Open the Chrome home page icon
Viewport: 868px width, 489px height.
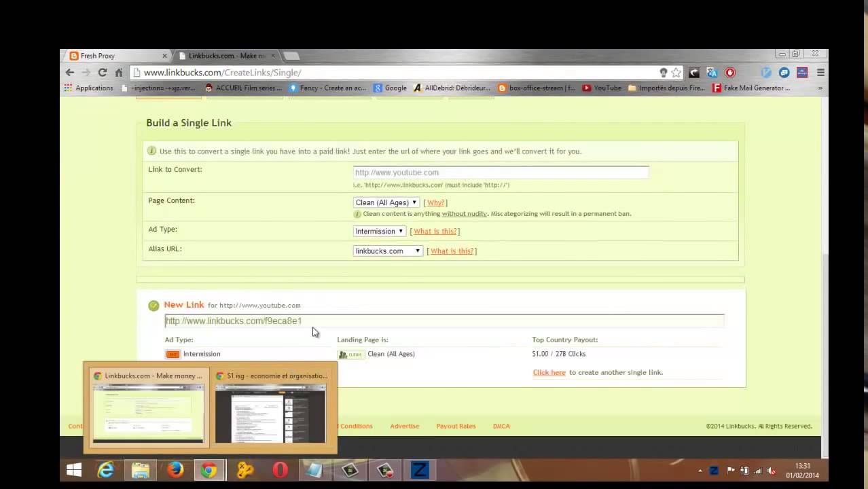pyautogui.click(x=119, y=72)
